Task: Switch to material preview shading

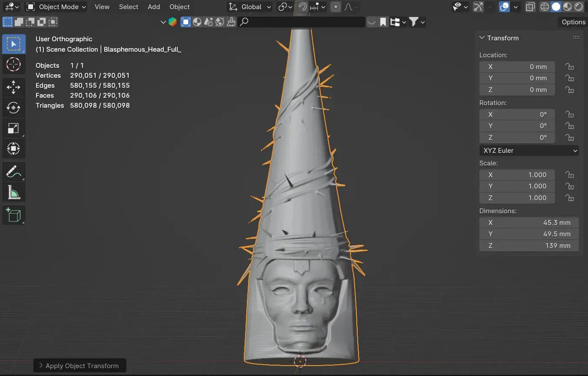Action: pyautogui.click(x=567, y=7)
